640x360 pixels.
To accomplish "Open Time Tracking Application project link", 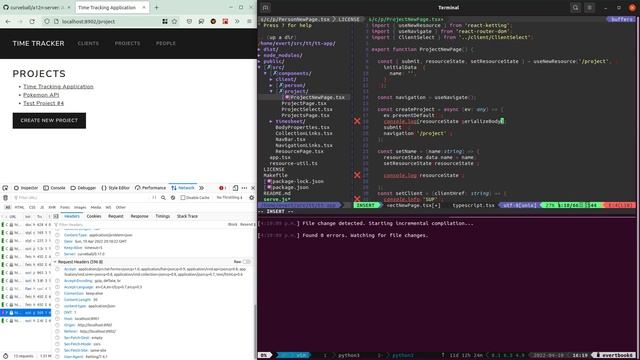I will point(58,87).
